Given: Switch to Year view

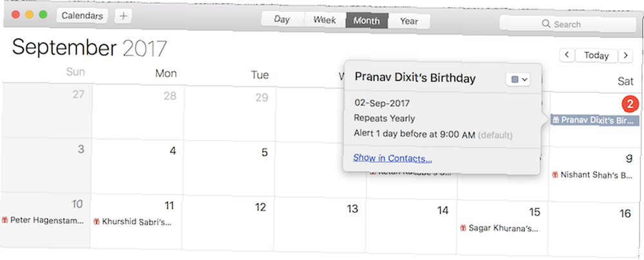Looking at the screenshot, I should [x=409, y=21].
